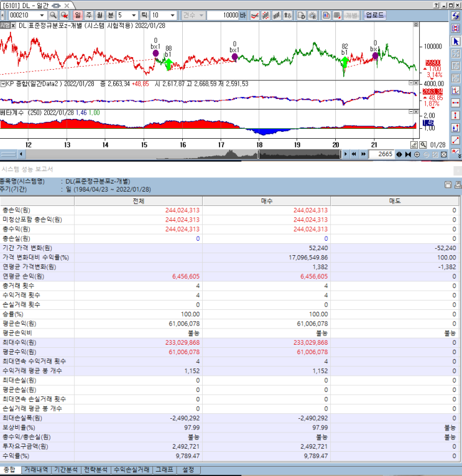Screen dimensions: 462x476
Task: Open the tick interval dropdown showing 10
Action: tap(172, 15)
